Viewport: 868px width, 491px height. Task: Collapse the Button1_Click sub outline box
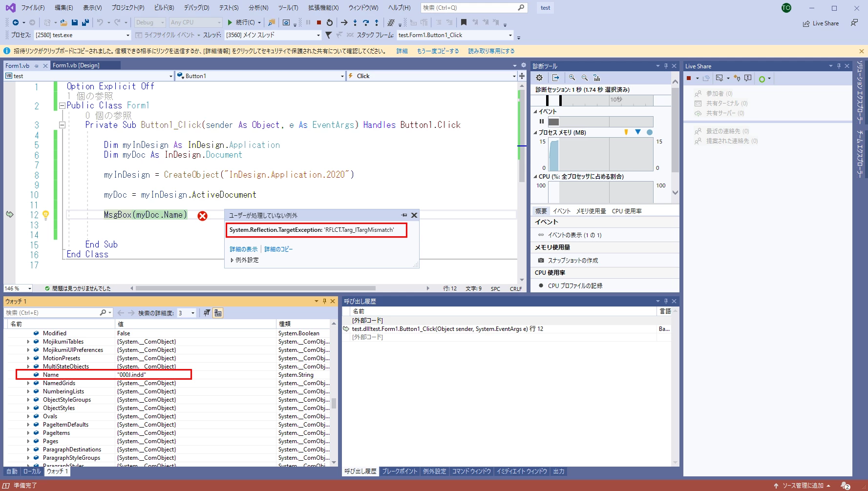[x=62, y=125]
